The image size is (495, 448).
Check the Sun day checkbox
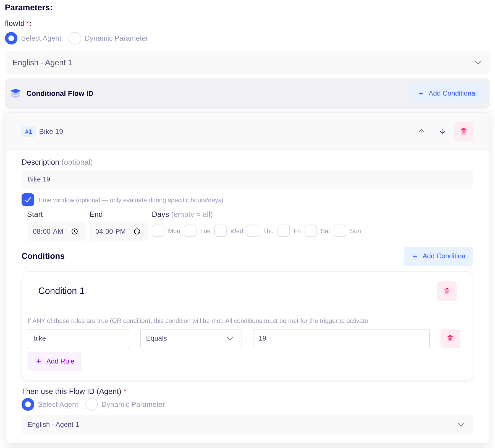click(340, 231)
